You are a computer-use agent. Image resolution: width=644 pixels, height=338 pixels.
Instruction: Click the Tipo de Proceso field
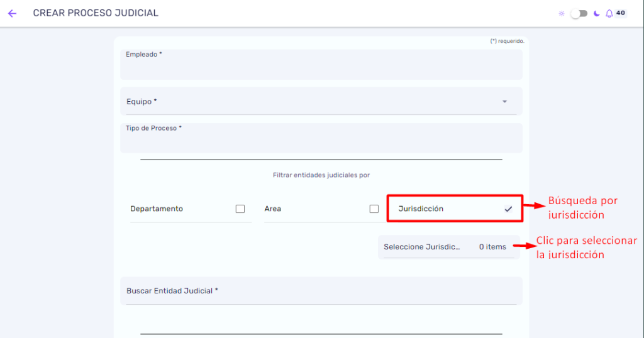click(x=321, y=138)
